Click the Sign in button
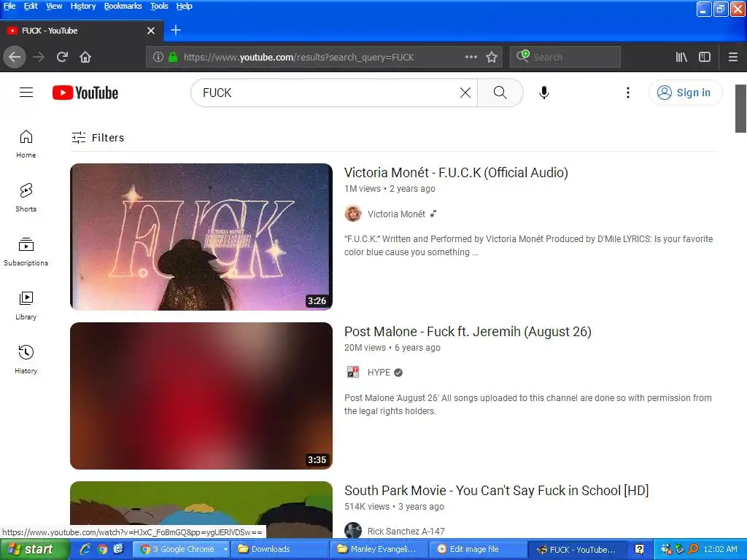 tap(685, 93)
